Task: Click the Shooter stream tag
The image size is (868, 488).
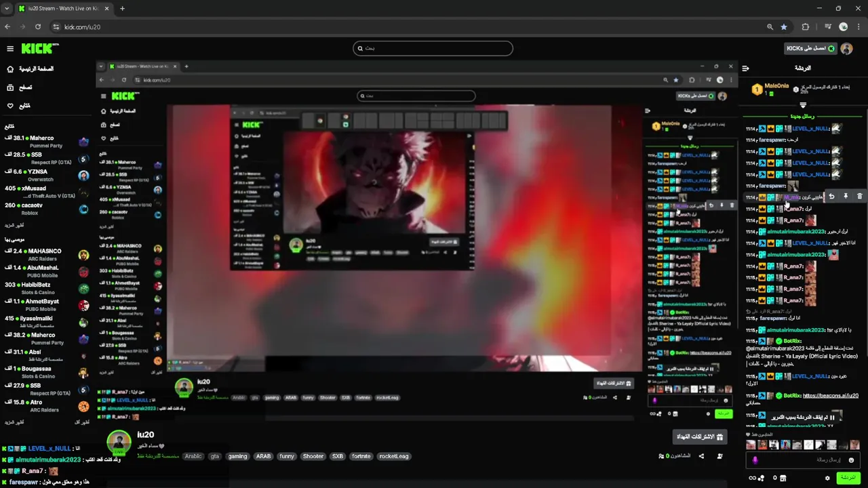Action: (313, 456)
